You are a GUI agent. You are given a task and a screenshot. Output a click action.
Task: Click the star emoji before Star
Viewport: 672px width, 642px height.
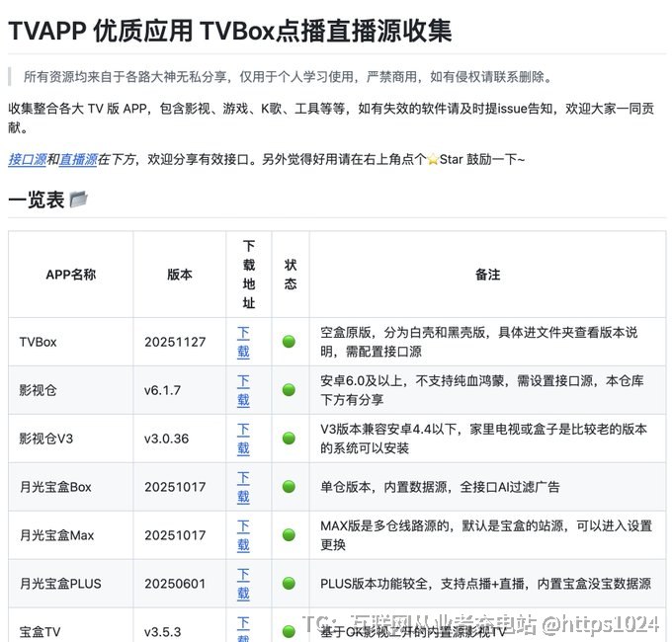[x=433, y=160]
